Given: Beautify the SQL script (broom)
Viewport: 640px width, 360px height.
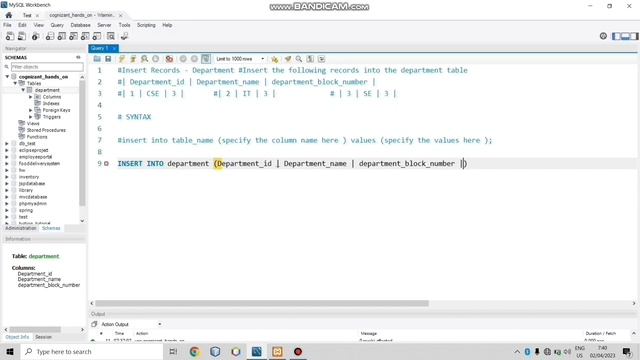Looking at the screenshot, I should (288, 59).
